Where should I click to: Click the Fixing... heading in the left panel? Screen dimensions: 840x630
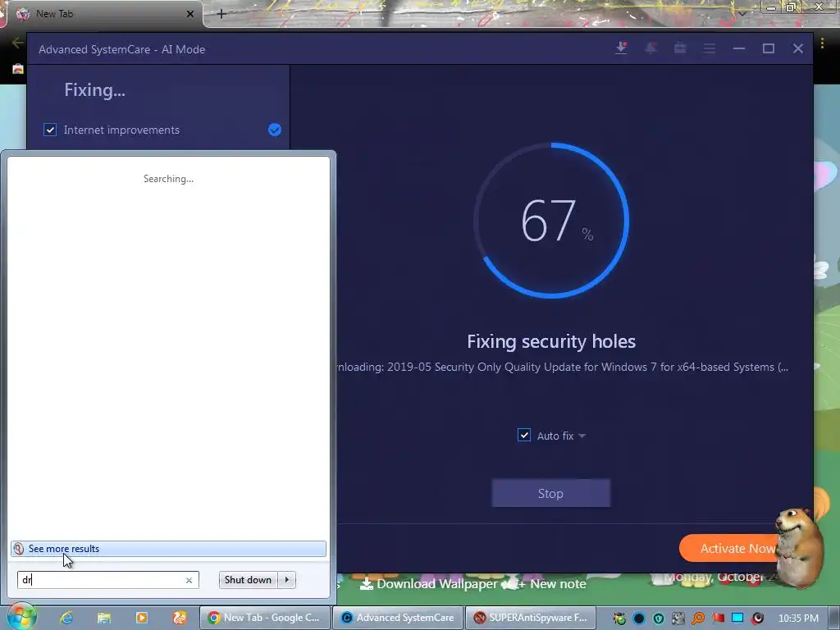point(95,89)
